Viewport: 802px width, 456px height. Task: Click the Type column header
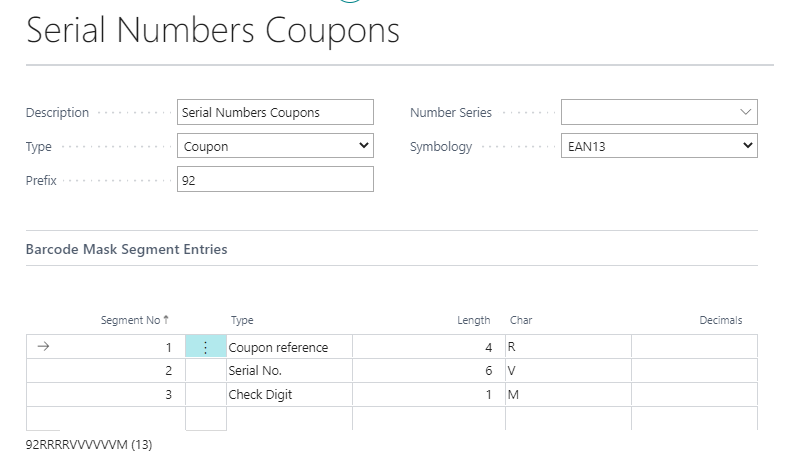(242, 320)
